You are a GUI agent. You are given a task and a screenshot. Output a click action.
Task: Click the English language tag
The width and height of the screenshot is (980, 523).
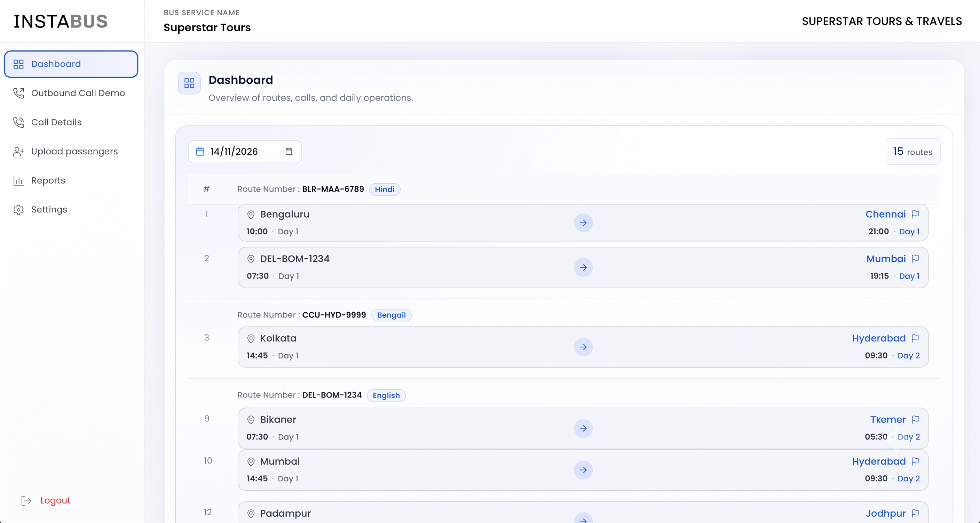tap(386, 395)
